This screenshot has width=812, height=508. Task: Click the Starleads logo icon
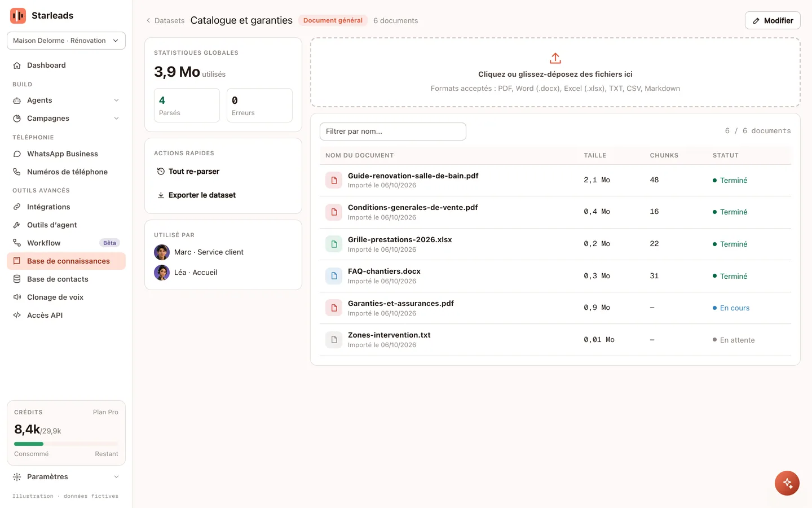click(18, 16)
